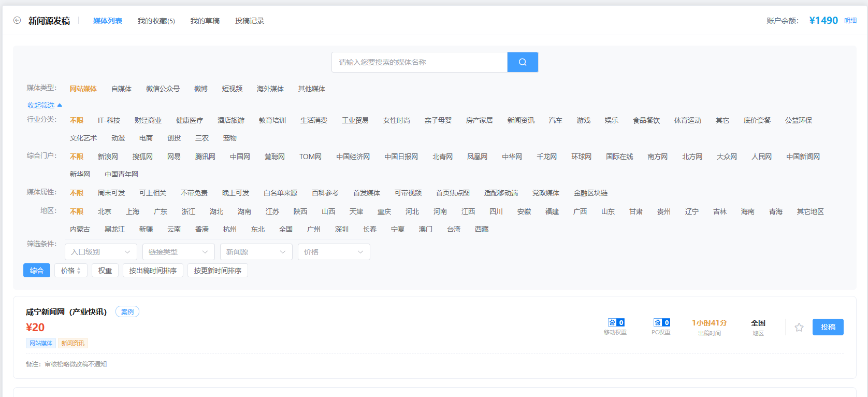Filter portal by 中国日报网
The image size is (868, 397).
click(x=401, y=157)
